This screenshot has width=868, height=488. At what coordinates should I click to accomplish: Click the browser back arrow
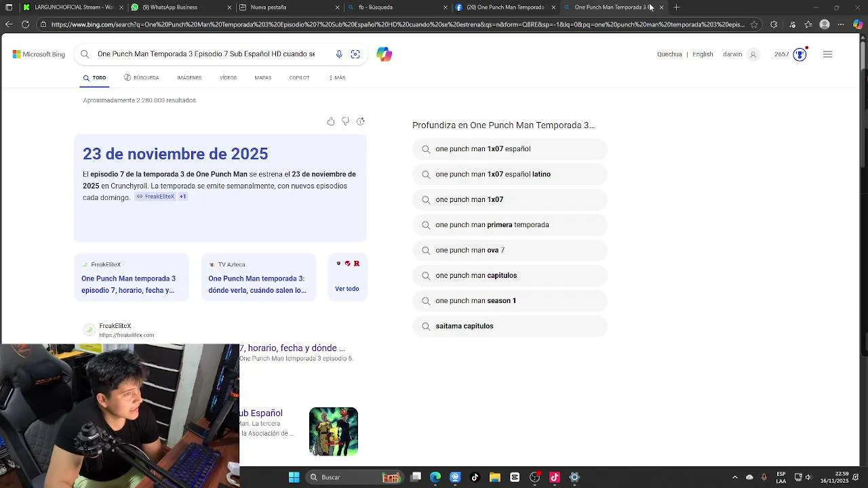coord(9,24)
